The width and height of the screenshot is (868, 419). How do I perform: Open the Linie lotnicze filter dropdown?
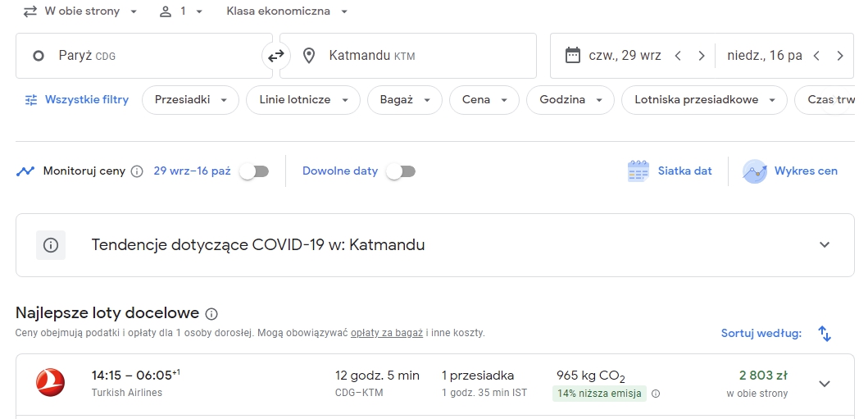click(303, 100)
